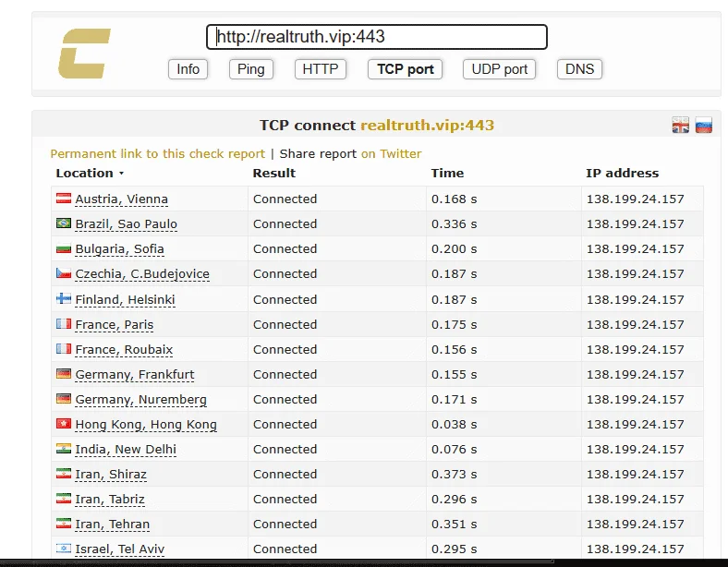728x567 pixels.
Task: Open France, Paris node details
Action: 115,325
